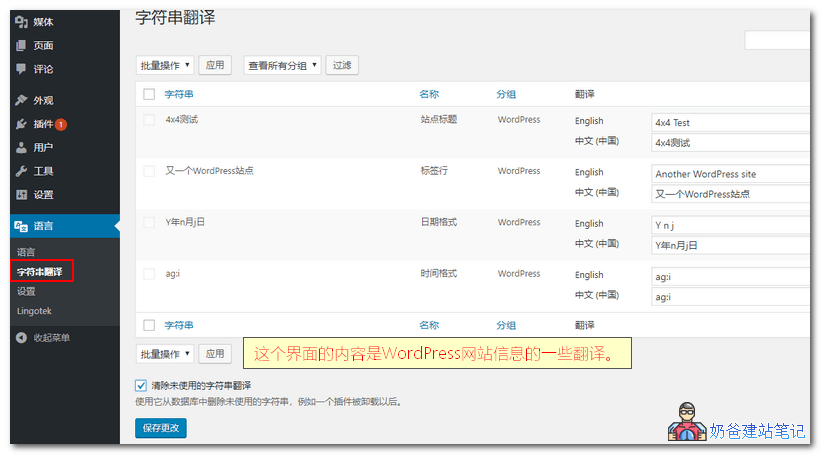This screenshot has height=455, width=821.
Task: Click the Tools (工具) wrench icon
Action: (21, 171)
